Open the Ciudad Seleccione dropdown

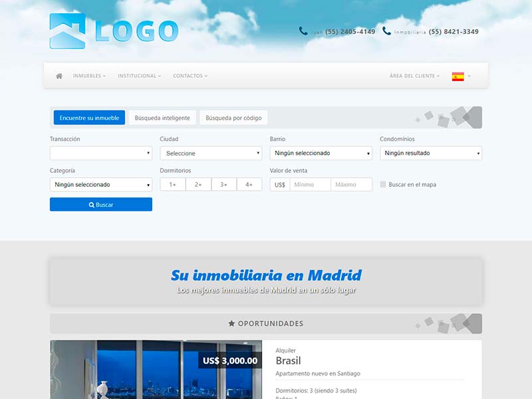(x=211, y=153)
